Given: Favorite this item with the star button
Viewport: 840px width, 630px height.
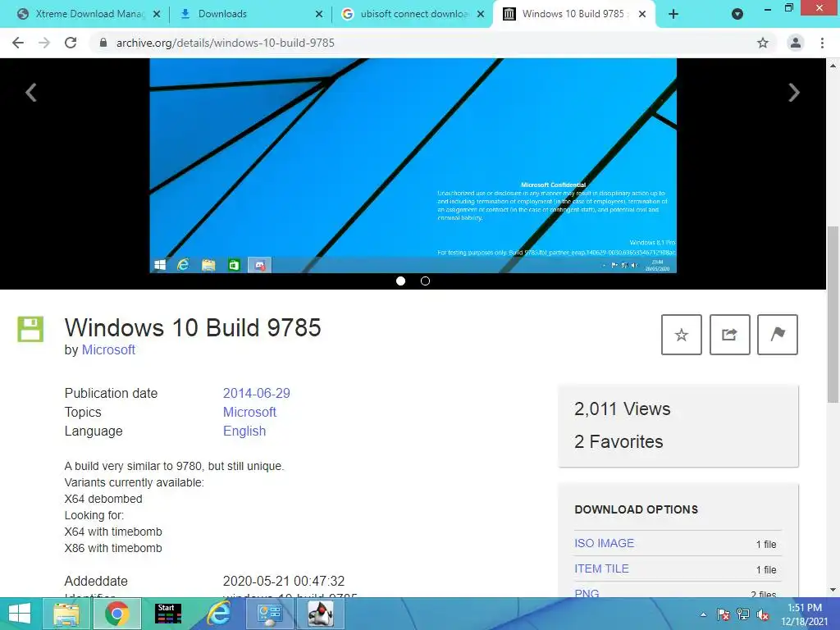Looking at the screenshot, I should 682,335.
